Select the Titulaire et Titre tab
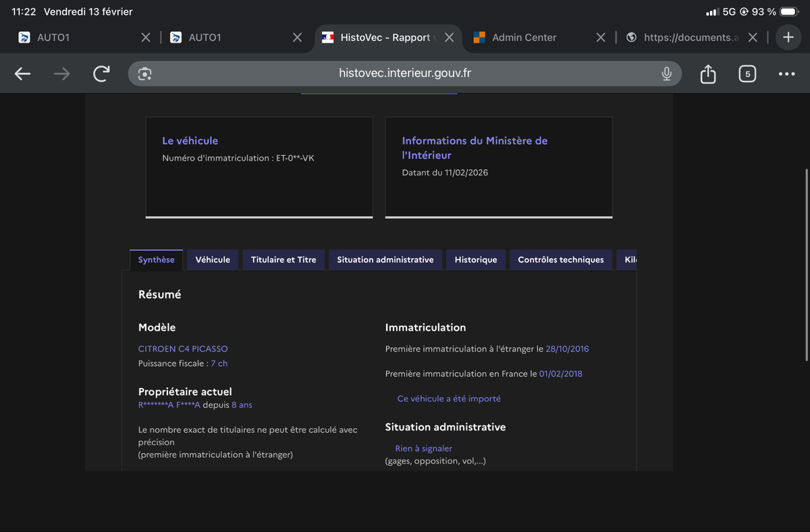 283,260
